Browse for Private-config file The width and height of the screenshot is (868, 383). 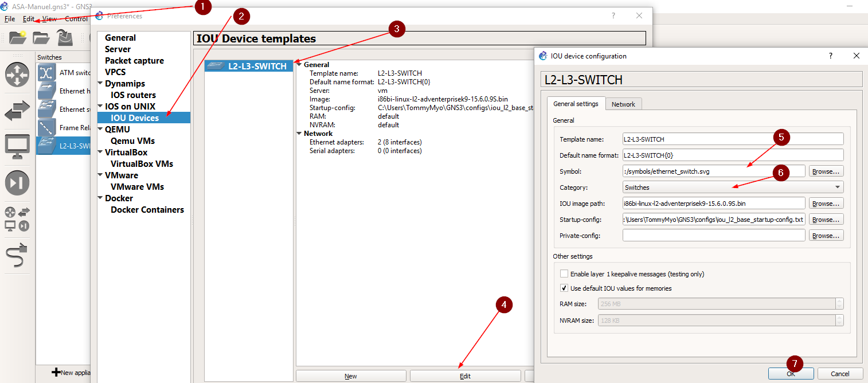(x=826, y=235)
